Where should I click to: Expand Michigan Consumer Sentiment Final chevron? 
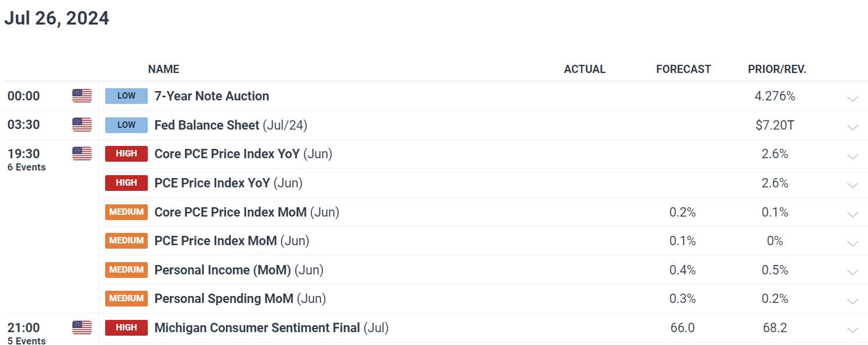(x=852, y=330)
